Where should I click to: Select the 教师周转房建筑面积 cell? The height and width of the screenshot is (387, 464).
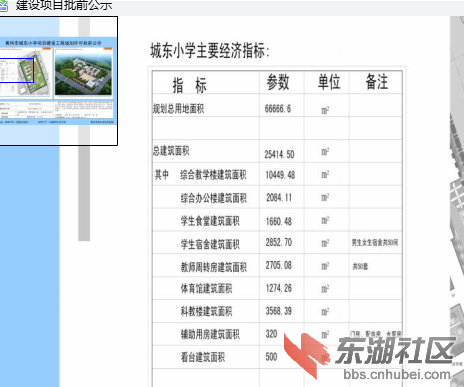click(214, 267)
